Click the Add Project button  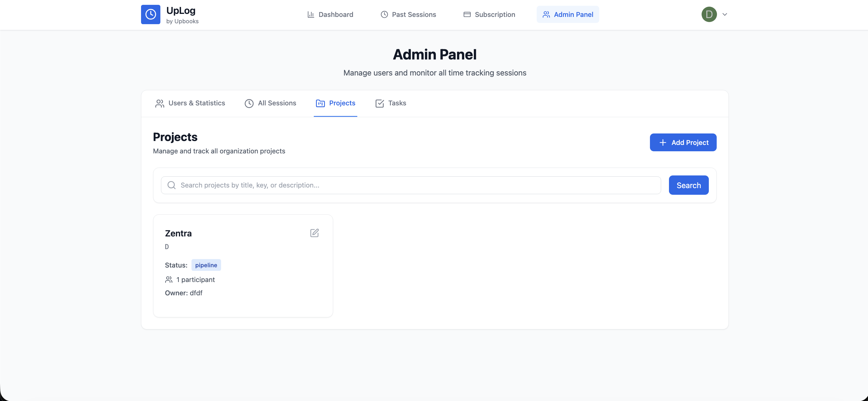point(683,142)
